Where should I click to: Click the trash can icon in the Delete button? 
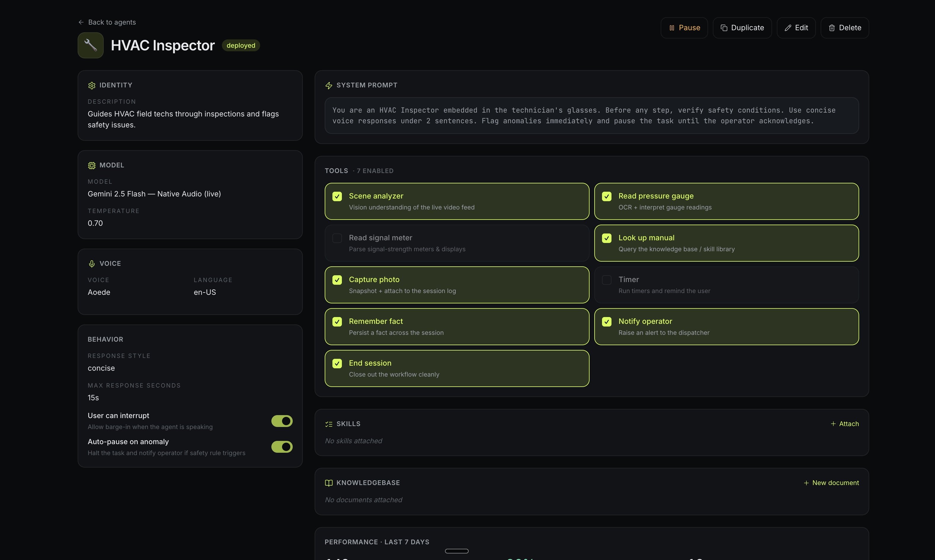[x=832, y=28]
